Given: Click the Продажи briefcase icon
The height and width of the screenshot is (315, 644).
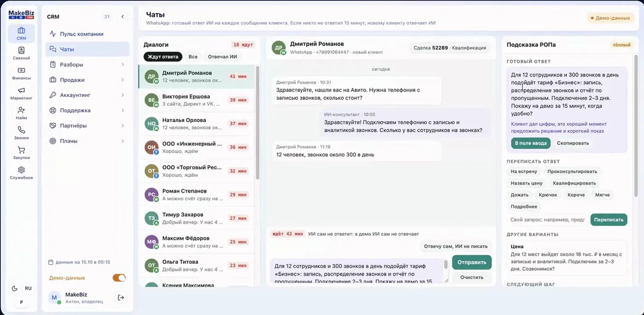Looking at the screenshot, I should coord(53,80).
